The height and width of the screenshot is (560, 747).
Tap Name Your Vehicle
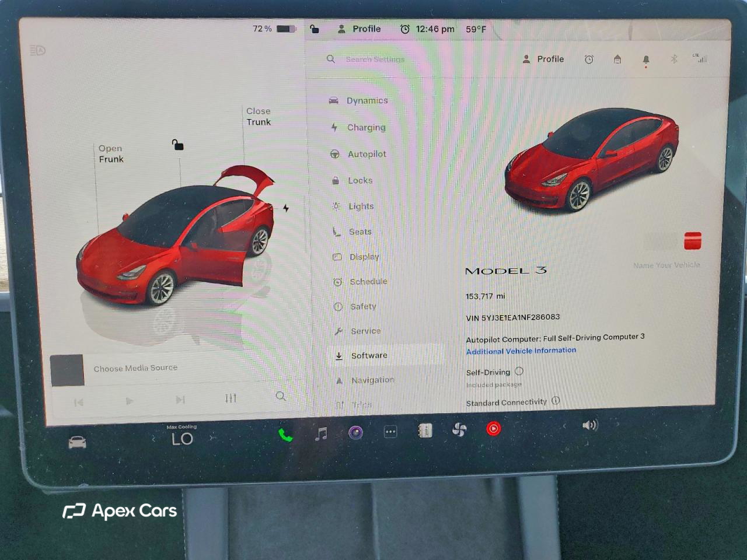coord(666,265)
